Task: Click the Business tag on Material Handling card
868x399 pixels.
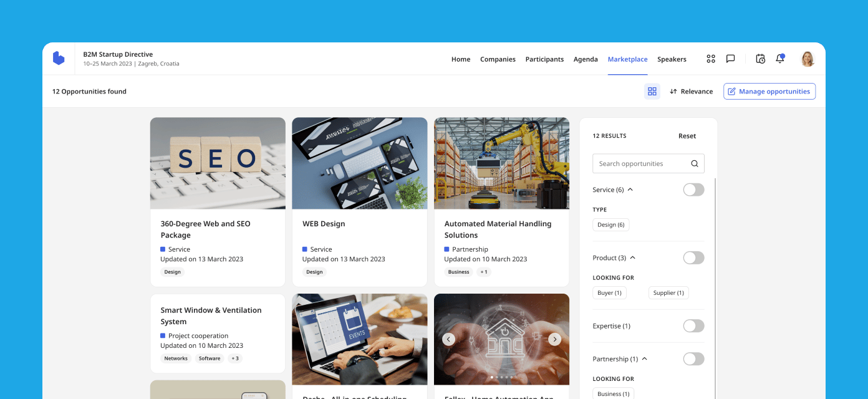Action: (458, 272)
